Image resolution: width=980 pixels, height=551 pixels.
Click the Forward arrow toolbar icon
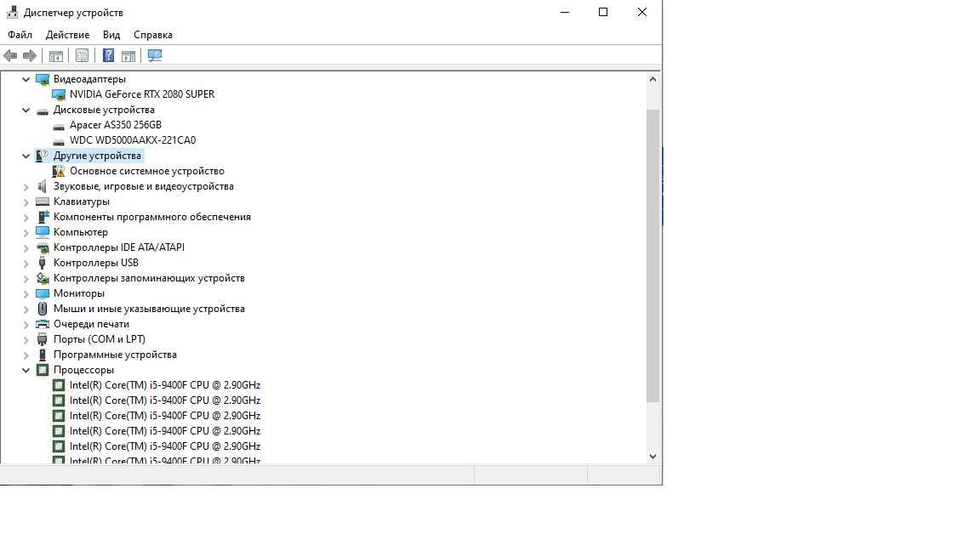point(30,55)
